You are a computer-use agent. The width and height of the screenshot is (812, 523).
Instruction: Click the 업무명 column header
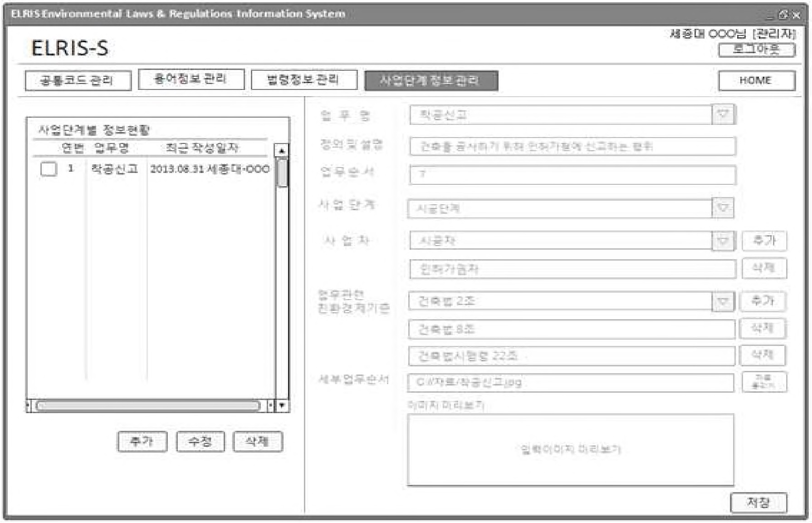tap(112, 148)
